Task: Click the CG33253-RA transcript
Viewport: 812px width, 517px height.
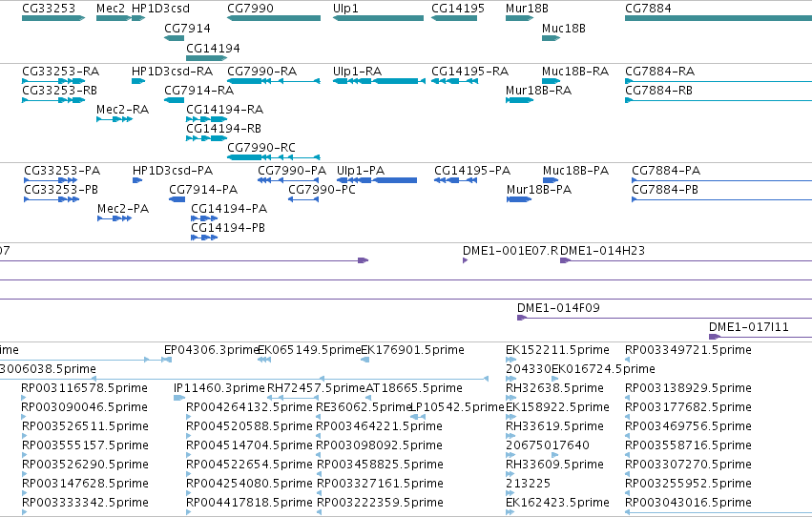Action: 53,81
